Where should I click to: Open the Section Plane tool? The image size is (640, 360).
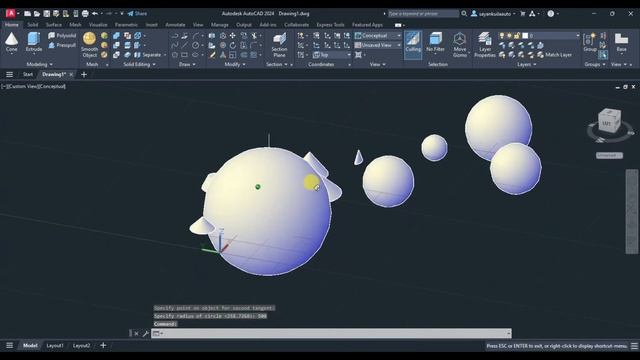pyautogui.click(x=279, y=45)
